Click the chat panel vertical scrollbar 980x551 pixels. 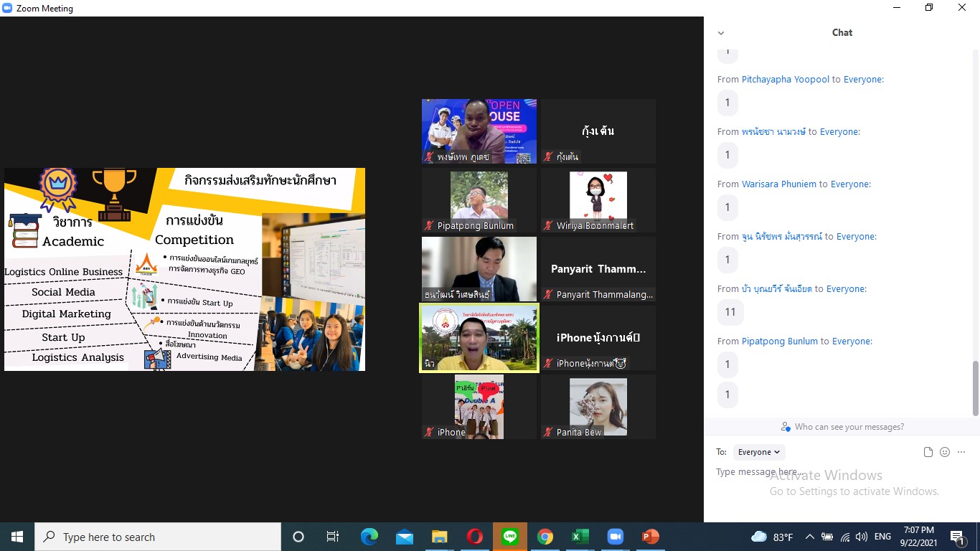(975, 387)
